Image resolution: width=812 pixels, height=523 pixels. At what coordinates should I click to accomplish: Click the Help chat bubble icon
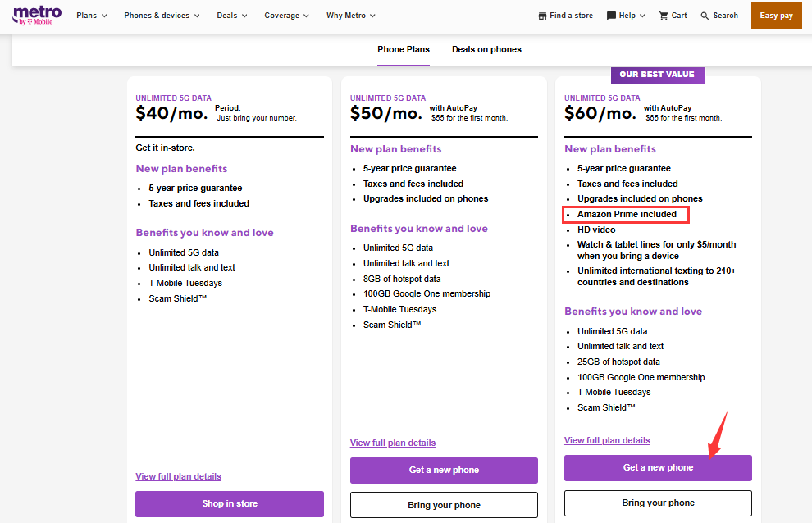click(611, 16)
